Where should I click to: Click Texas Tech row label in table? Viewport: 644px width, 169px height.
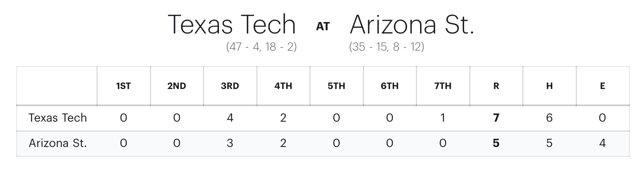pyautogui.click(x=58, y=118)
